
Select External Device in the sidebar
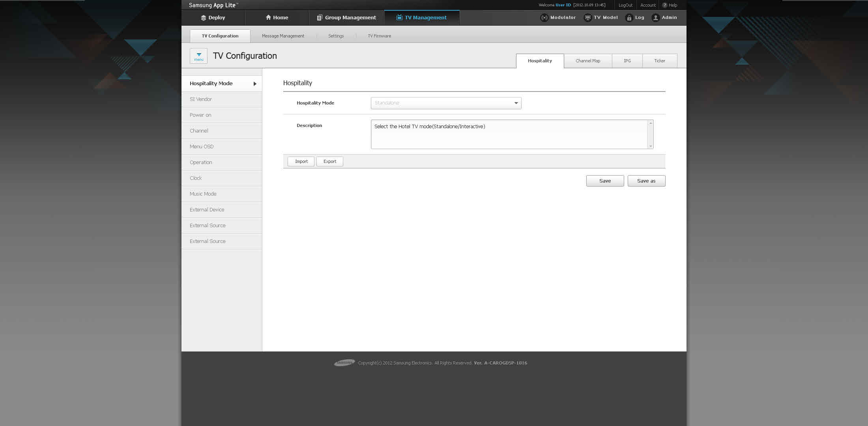pos(222,210)
